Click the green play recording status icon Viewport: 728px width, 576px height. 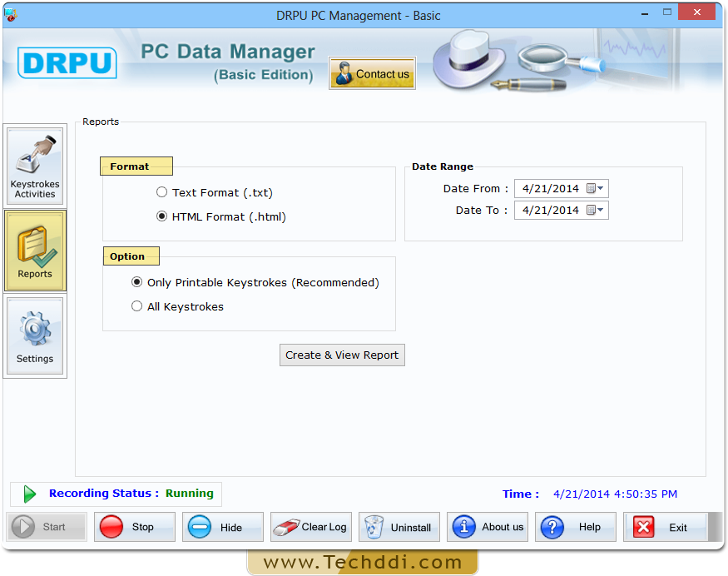tap(30, 494)
